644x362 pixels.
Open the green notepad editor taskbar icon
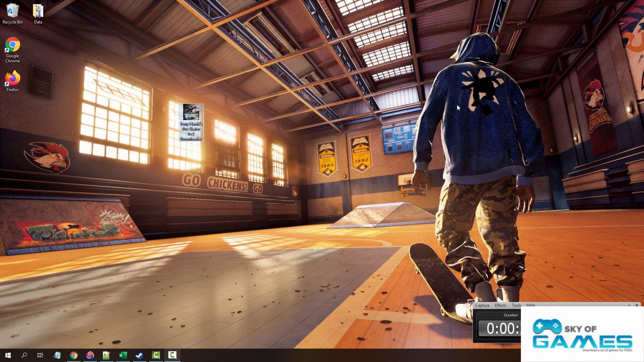(106, 355)
